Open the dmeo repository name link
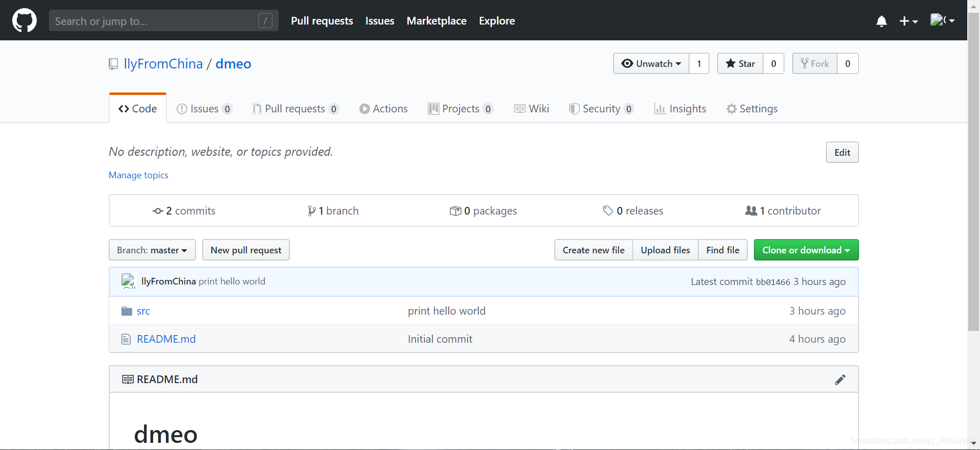 [233, 64]
